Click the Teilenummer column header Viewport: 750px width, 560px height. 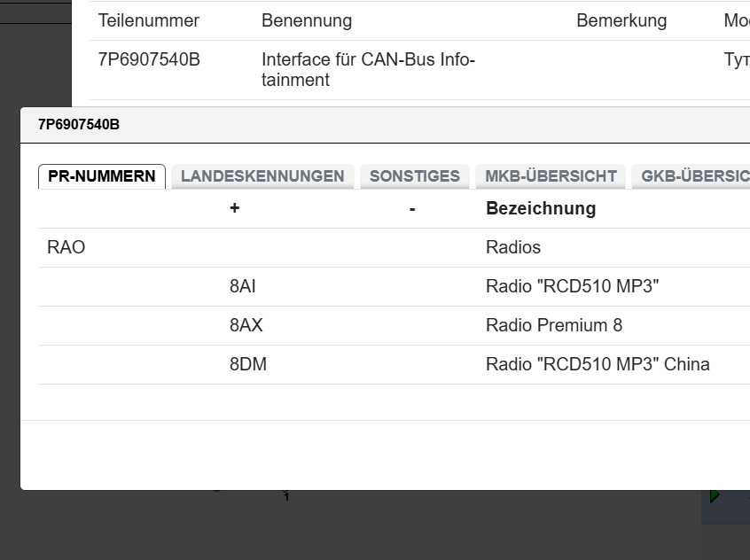pos(149,20)
